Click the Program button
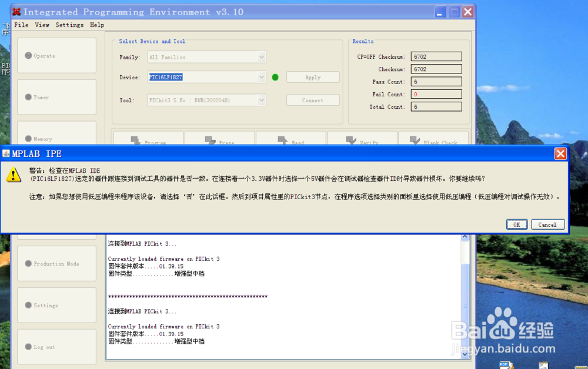This screenshot has width=588, height=369. [149, 138]
